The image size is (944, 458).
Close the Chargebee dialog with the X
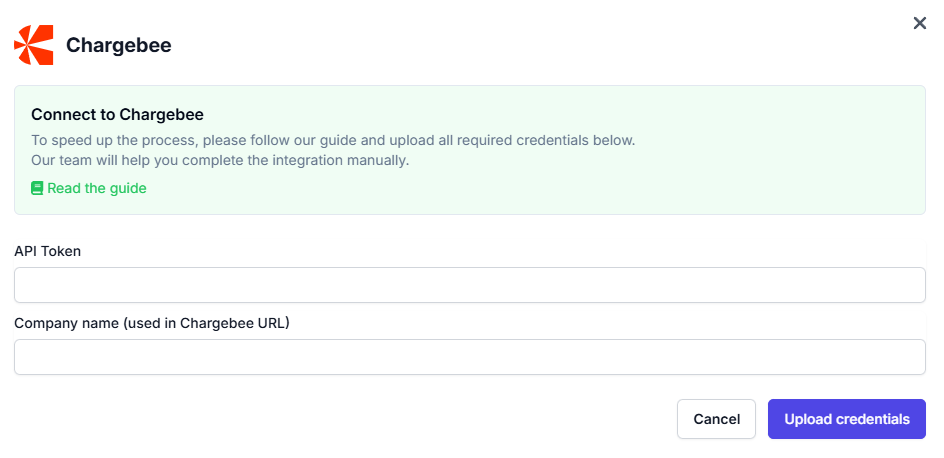click(x=920, y=23)
